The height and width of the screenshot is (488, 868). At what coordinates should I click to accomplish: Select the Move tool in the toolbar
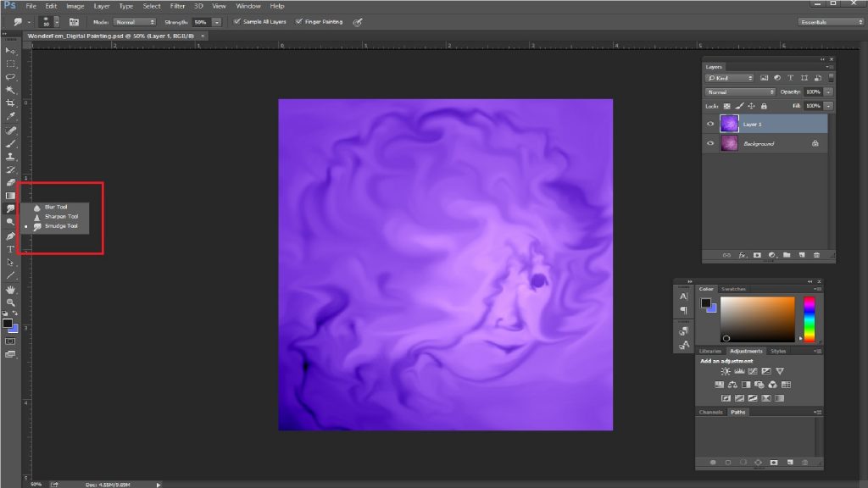tap(11, 52)
